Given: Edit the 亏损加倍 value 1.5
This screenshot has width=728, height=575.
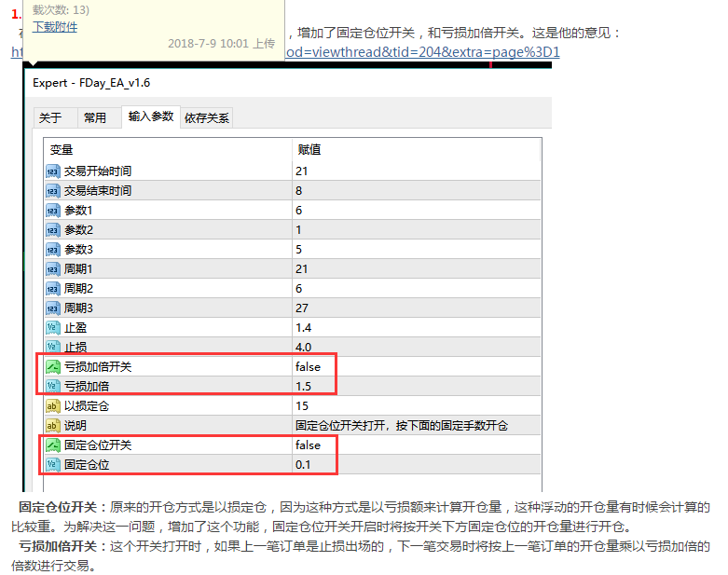Looking at the screenshot, I should coord(303,387).
